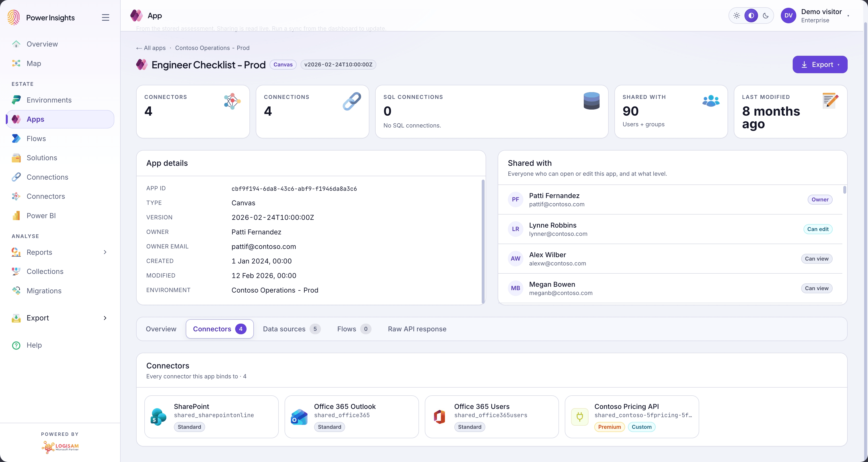Open Collections in the sidebar
Screen dimensions: 868x462
pos(60,271)
